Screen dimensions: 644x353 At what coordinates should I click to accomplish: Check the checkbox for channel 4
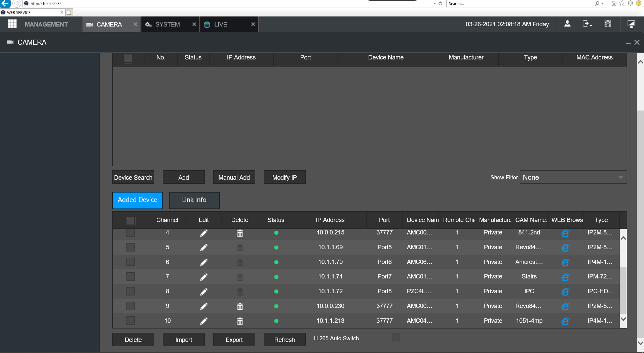tap(130, 232)
